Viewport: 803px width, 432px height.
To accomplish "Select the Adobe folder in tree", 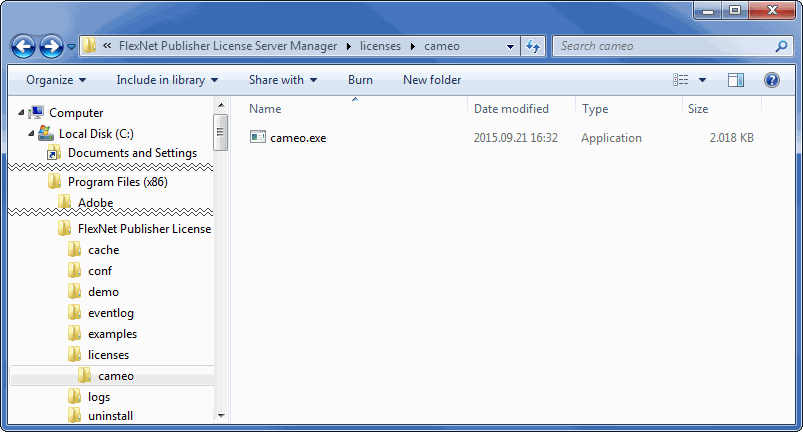I will click(95, 203).
